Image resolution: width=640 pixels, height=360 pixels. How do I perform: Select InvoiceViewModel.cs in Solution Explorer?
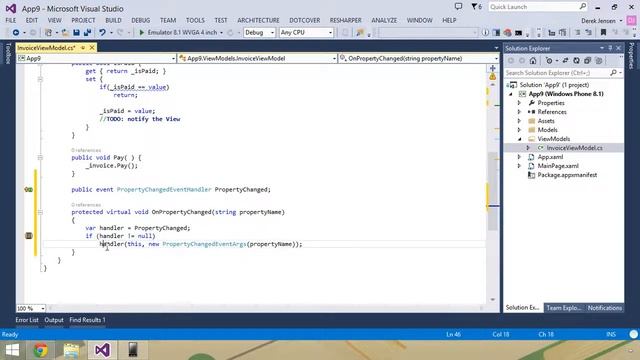(574, 148)
